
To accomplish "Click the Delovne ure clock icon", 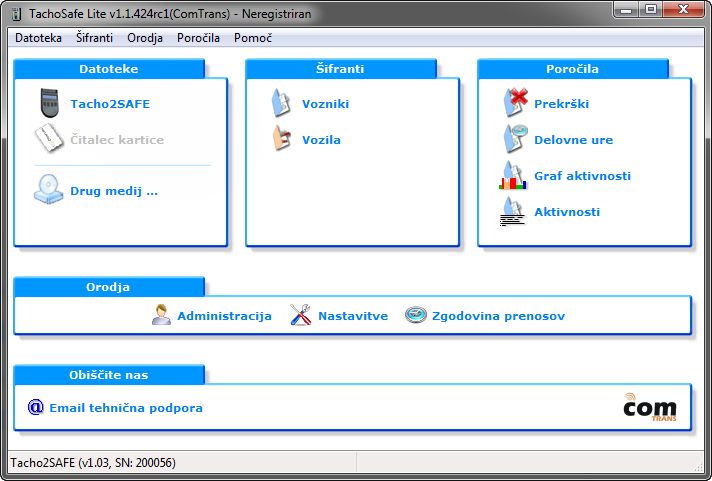I will (x=515, y=139).
